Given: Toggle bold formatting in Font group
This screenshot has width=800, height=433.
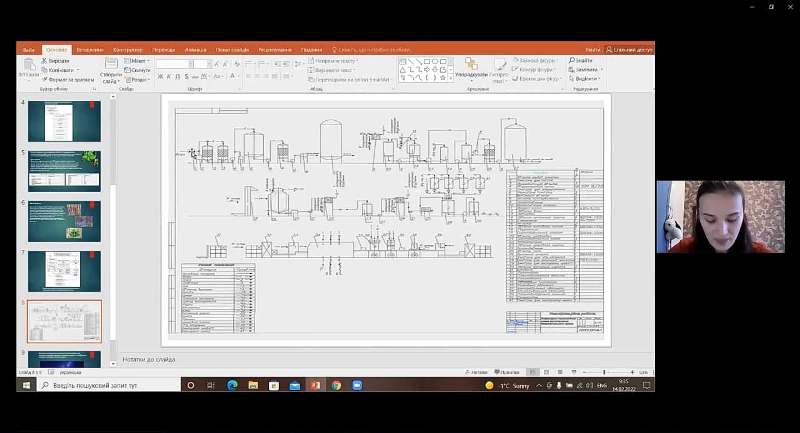Looking at the screenshot, I should [160, 76].
